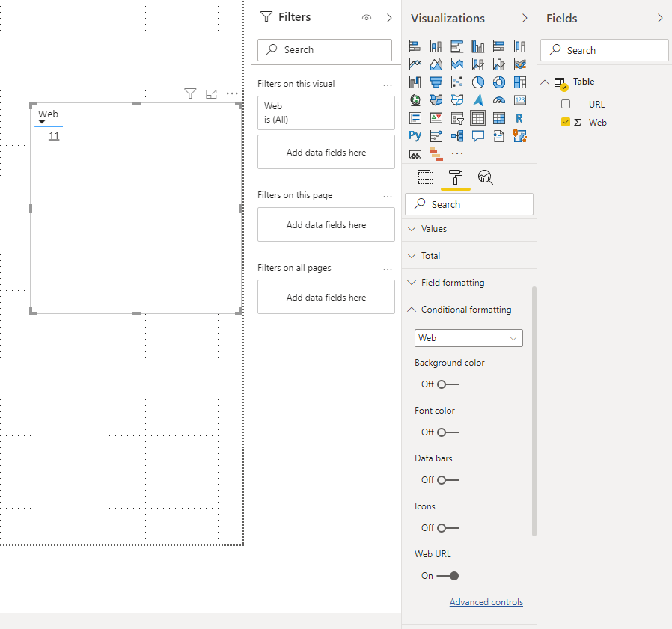Select the Treemap visual

[520, 82]
